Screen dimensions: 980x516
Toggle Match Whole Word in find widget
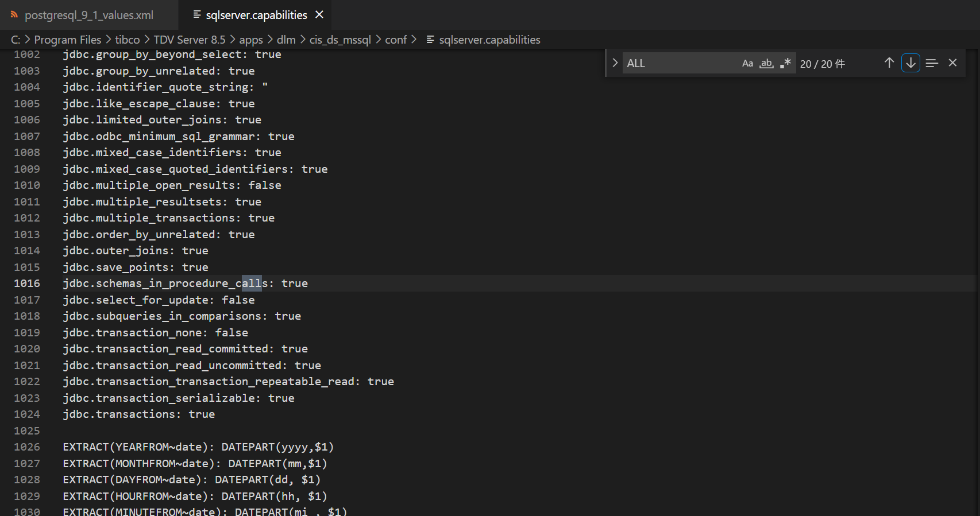tap(766, 63)
